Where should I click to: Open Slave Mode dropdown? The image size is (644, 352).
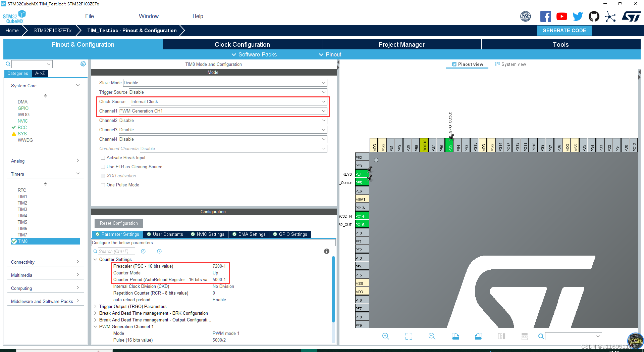tap(225, 83)
